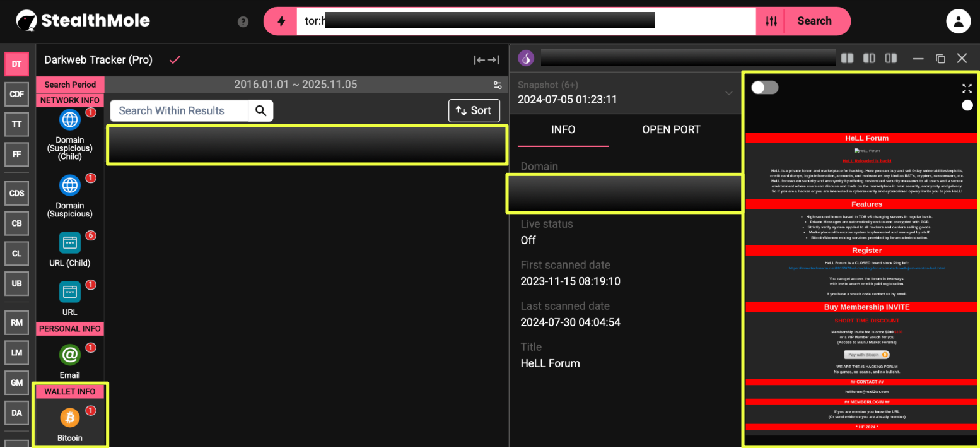980x448 pixels.
Task: Open the Email personal info icon
Action: 69,355
